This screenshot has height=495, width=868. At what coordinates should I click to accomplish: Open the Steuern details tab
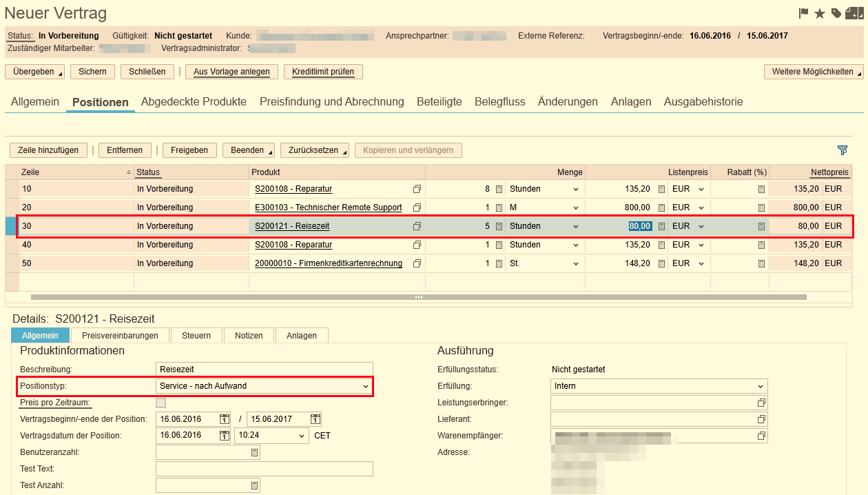coord(196,335)
